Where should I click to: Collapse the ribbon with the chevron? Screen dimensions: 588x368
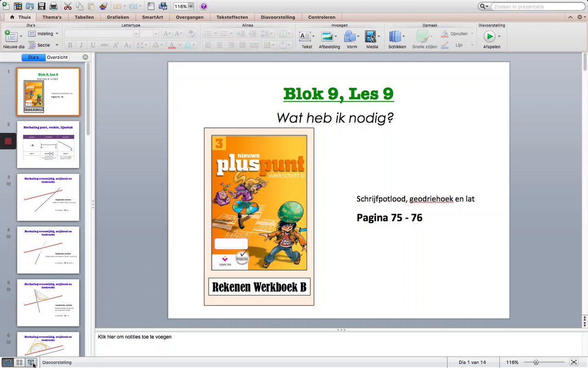coord(570,17)
